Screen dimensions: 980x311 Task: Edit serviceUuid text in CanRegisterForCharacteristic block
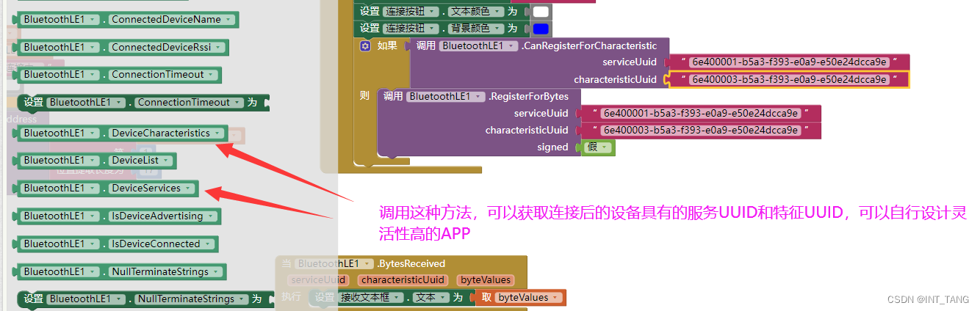pos(789,62)
